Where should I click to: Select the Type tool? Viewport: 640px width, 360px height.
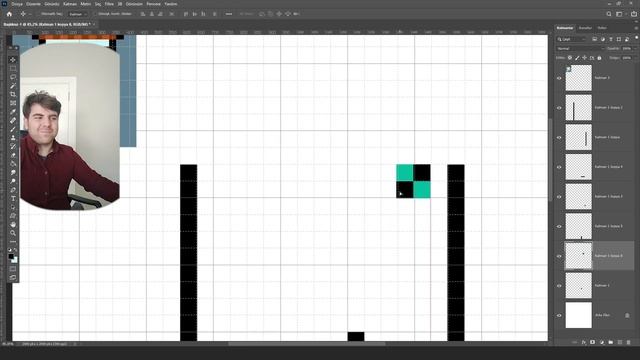coord(13,198)
